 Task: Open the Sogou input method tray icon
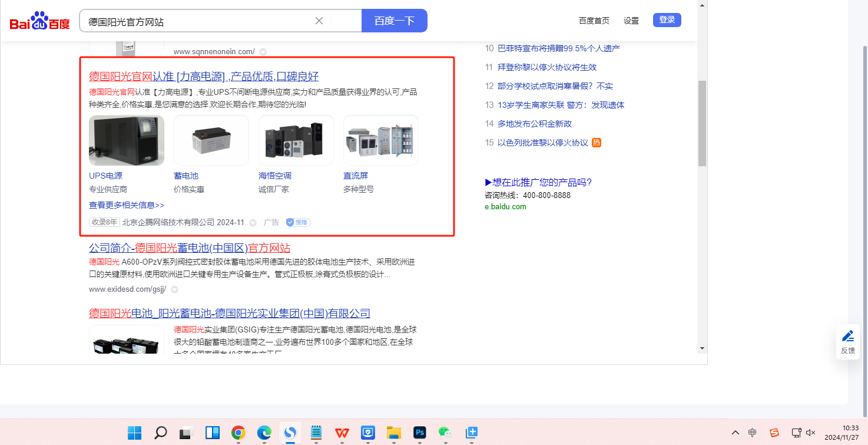(x=774, y=433)
